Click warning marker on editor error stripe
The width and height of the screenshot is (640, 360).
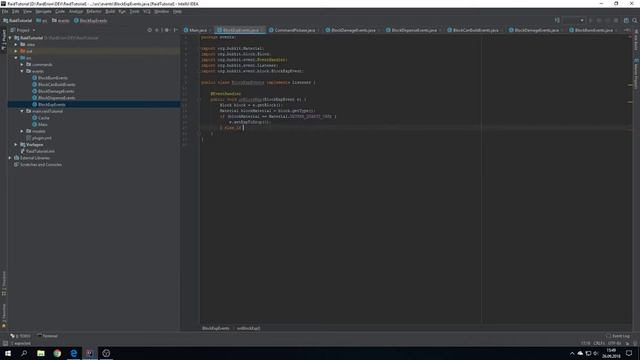(630, 85)
